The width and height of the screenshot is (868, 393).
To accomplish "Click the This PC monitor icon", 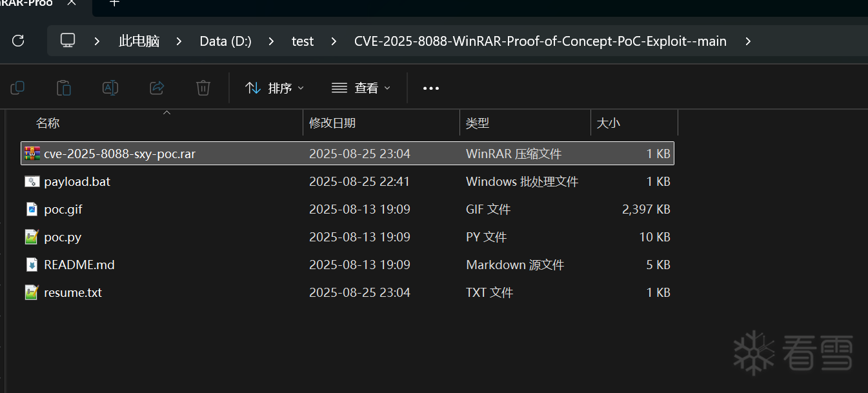I will pyautogui.click(x=68, y=41).
